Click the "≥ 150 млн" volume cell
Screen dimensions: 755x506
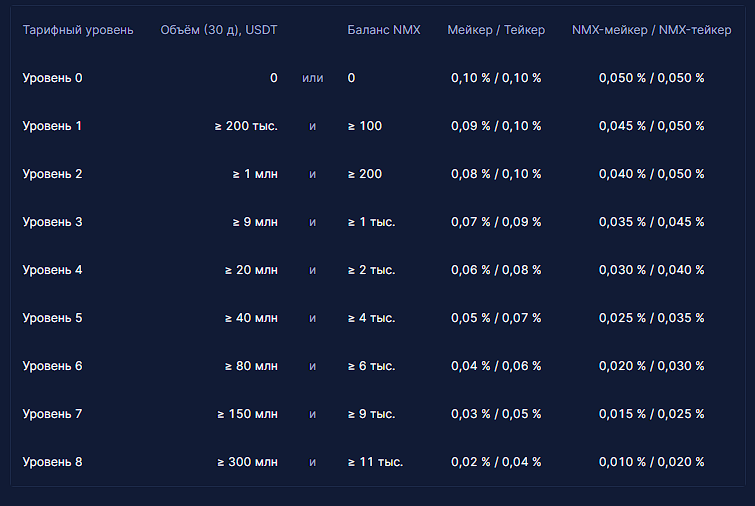click(248, 414)
